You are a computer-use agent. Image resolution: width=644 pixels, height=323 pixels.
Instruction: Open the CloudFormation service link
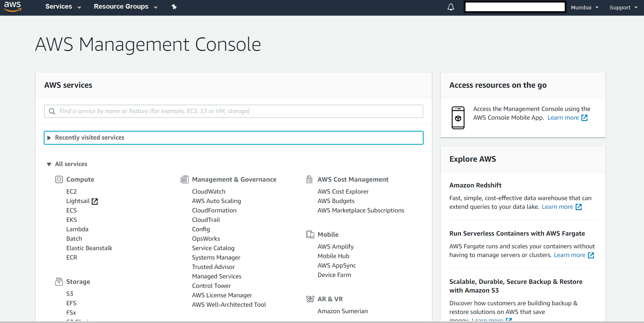click(214, 210)
